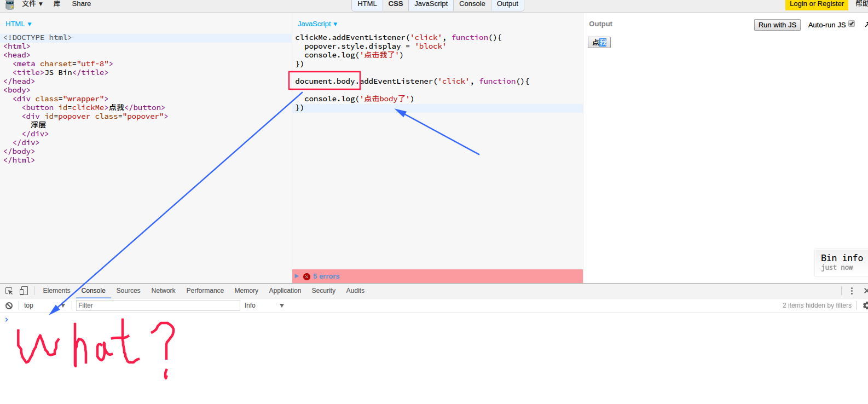Toggle the JavaScript panel tab
868x404 pixels.
coord(431,4)
